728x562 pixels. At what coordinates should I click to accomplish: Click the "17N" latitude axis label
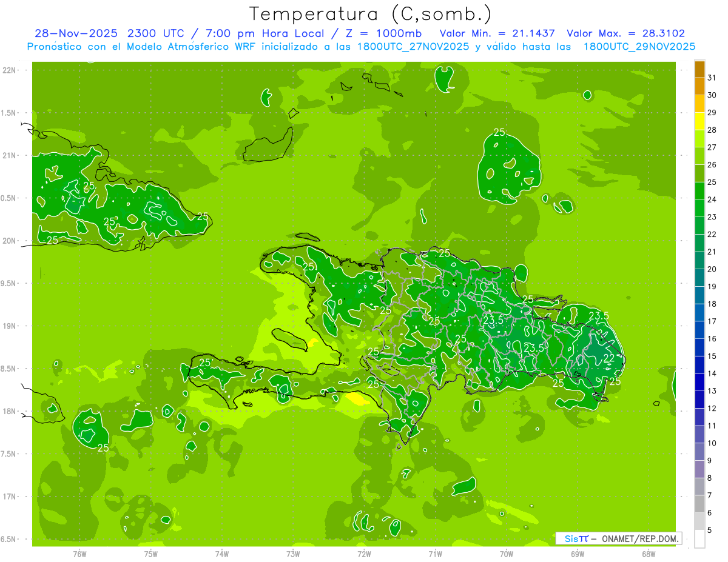tap(10, 497)
